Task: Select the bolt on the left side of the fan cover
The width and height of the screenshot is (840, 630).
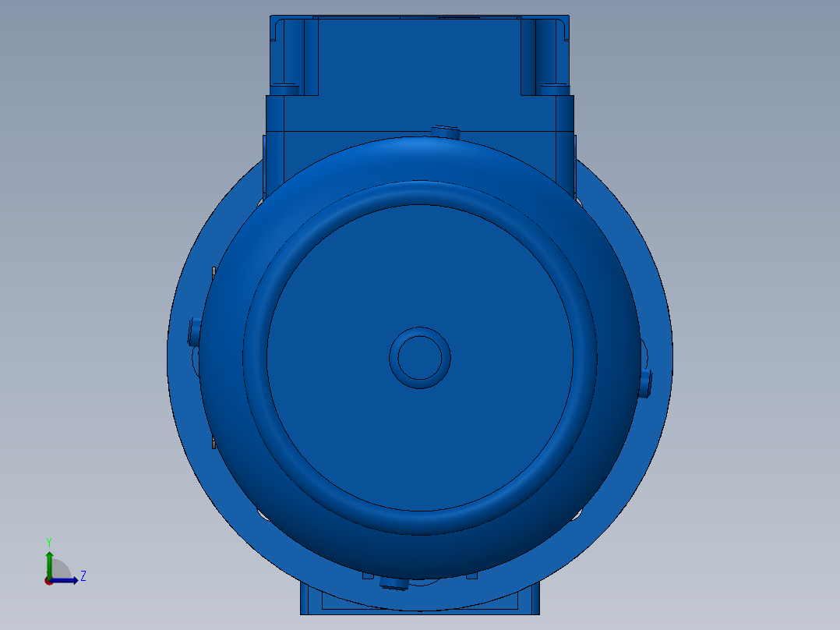Action: (x=194, y=332)
